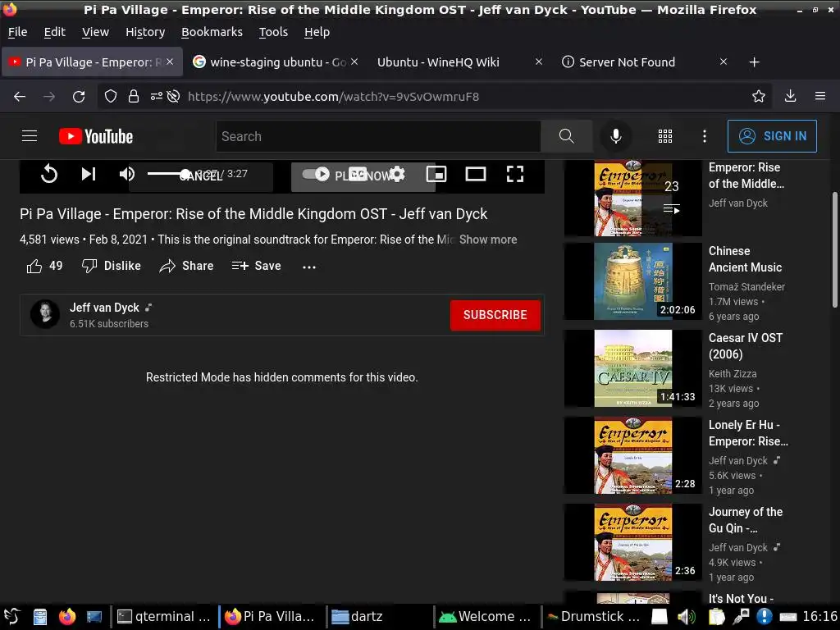
Task: Click the autoplay blocked icon
Action: (173, 97)
